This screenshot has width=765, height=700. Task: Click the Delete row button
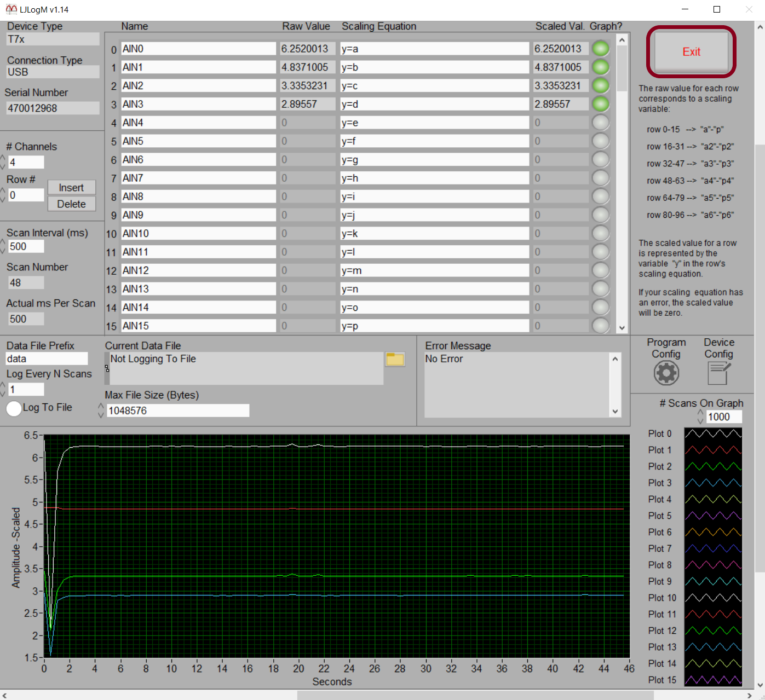pyautogui.click(x=71, y=204)
